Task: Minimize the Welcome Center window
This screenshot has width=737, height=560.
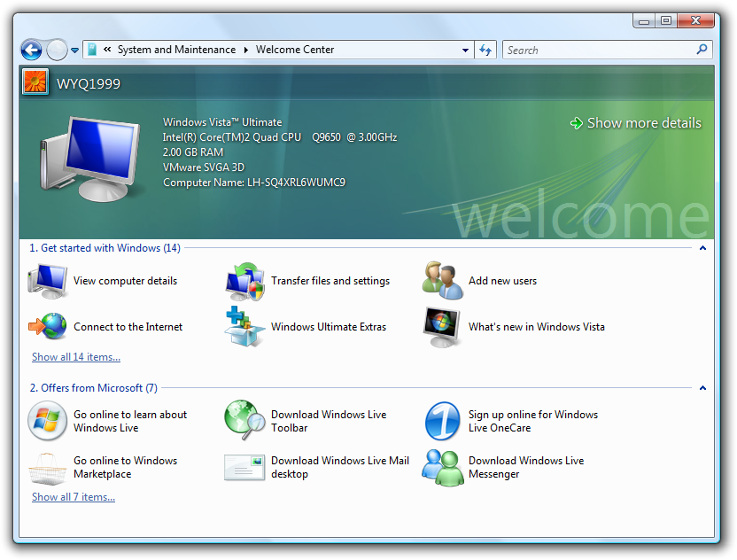Action: pos(644,21)
